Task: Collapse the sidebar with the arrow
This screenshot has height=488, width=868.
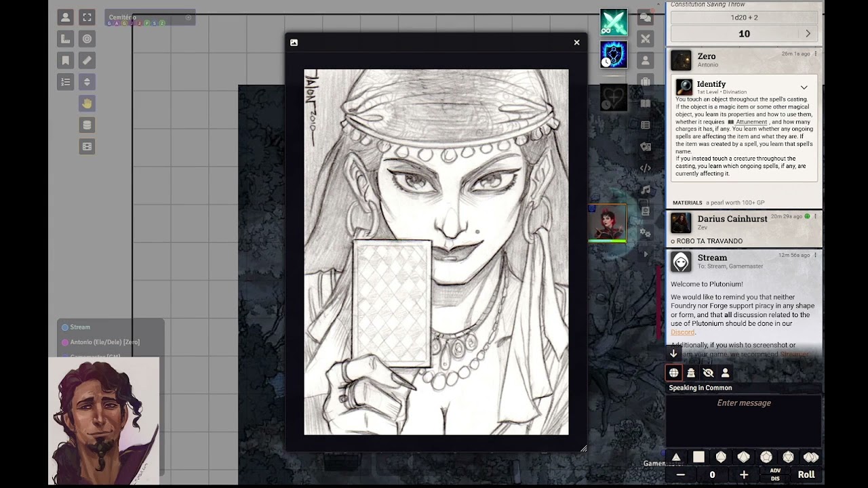Action: point(646,254)
